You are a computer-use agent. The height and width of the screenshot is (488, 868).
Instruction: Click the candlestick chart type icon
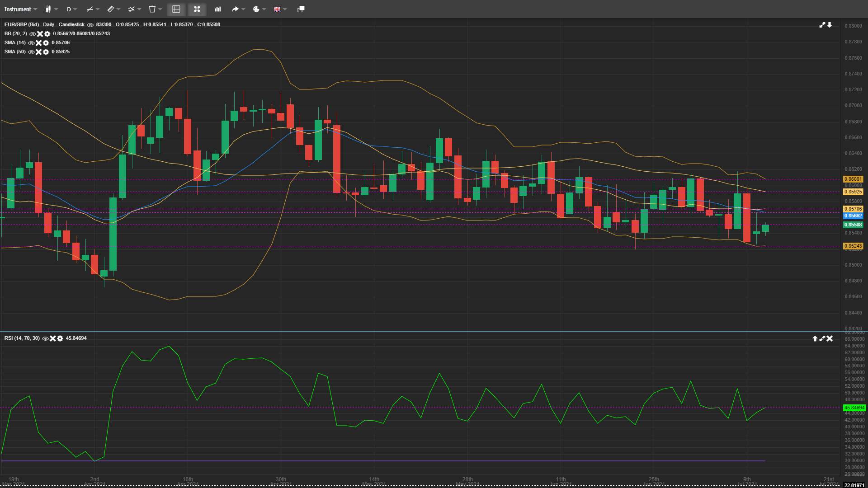point(48,9)
